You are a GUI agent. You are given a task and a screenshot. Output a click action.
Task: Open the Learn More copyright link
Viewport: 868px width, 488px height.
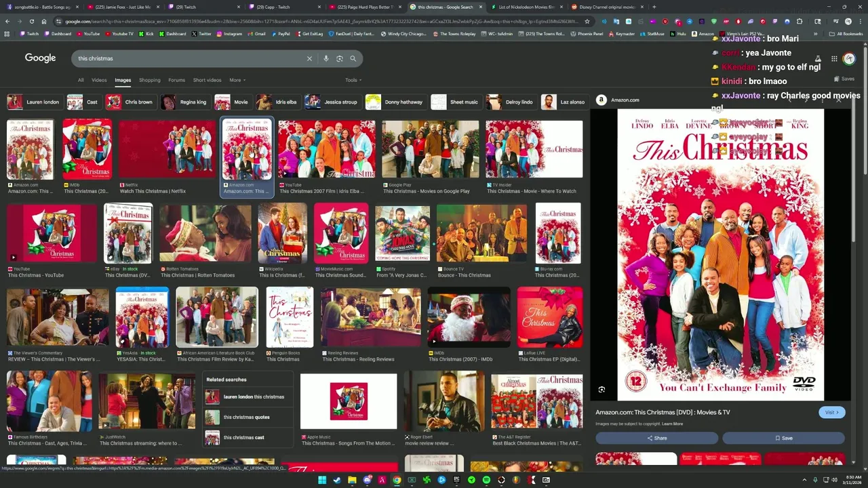673,424
